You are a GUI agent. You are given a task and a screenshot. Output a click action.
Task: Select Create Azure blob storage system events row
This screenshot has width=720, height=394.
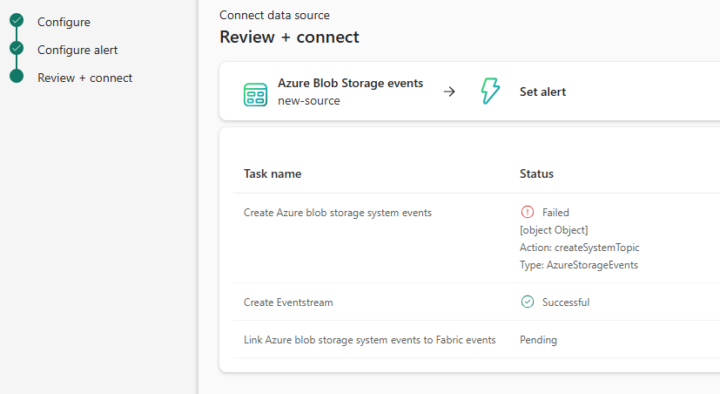tap(477, 238)
